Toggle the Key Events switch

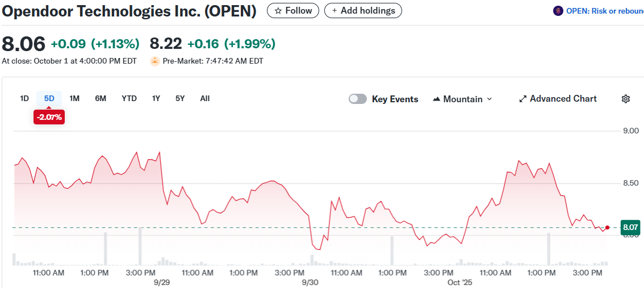click(358, 99)
